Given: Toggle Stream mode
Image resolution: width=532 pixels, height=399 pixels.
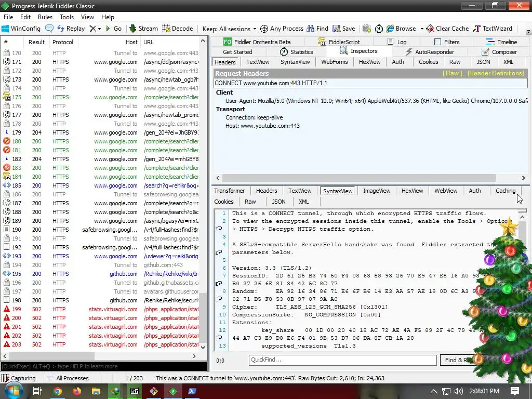Looking at the screenshot, I should pos(143,29).
